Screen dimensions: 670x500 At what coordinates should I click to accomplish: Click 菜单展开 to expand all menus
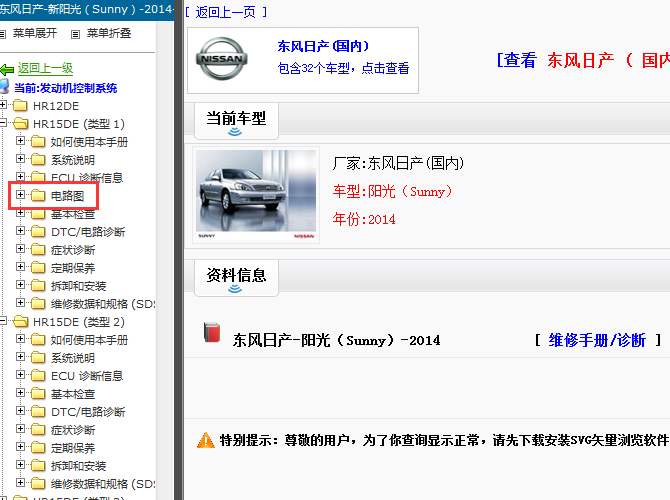tap(35, 33)
